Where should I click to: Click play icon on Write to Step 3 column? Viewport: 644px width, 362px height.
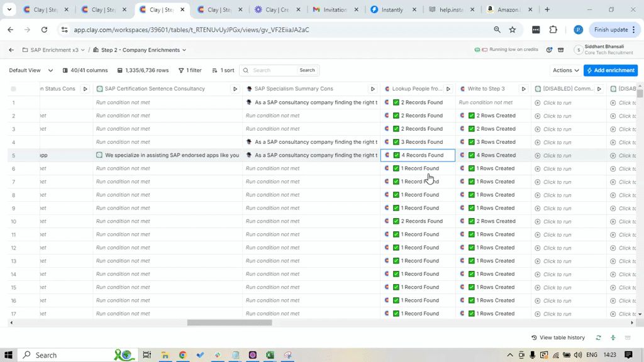[523, 89]
